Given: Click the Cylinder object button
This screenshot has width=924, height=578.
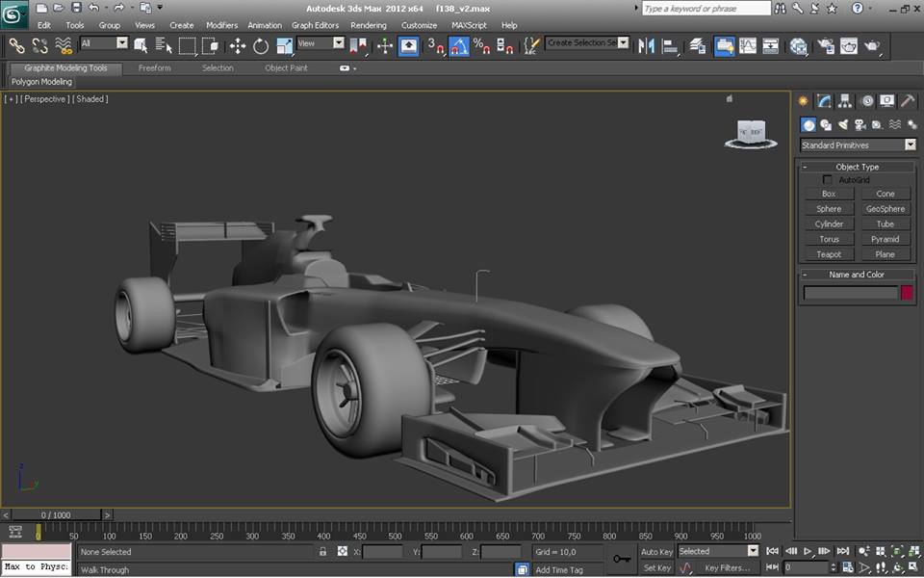Looking at the screenshot, I should point(829,224).
